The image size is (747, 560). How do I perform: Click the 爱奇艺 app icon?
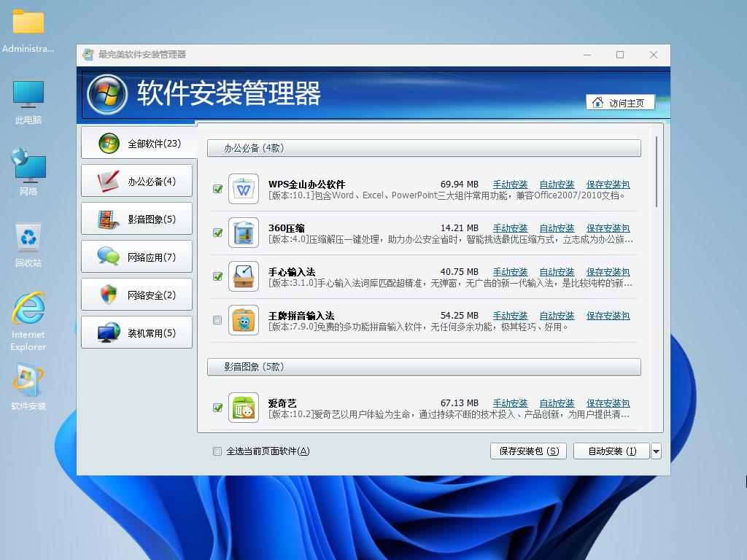coord(244,408)
